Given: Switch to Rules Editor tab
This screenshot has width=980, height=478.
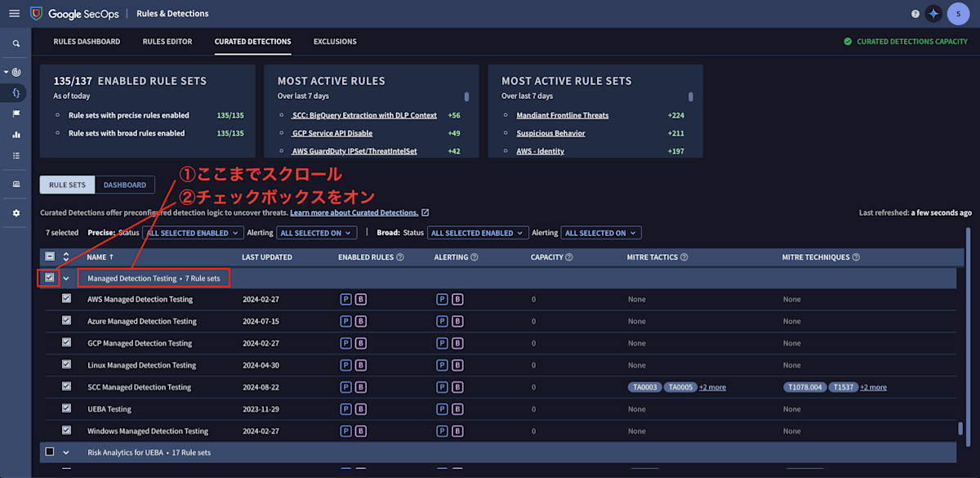Looking at the screenshot, I should tap(167, 42).
